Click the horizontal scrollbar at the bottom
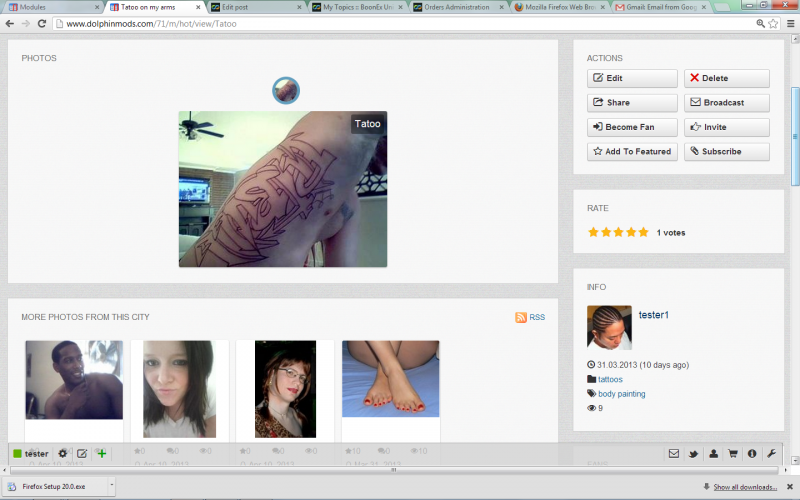Viewport: 800px width, 500px height. pyautogui.click(x=394, y=470)
